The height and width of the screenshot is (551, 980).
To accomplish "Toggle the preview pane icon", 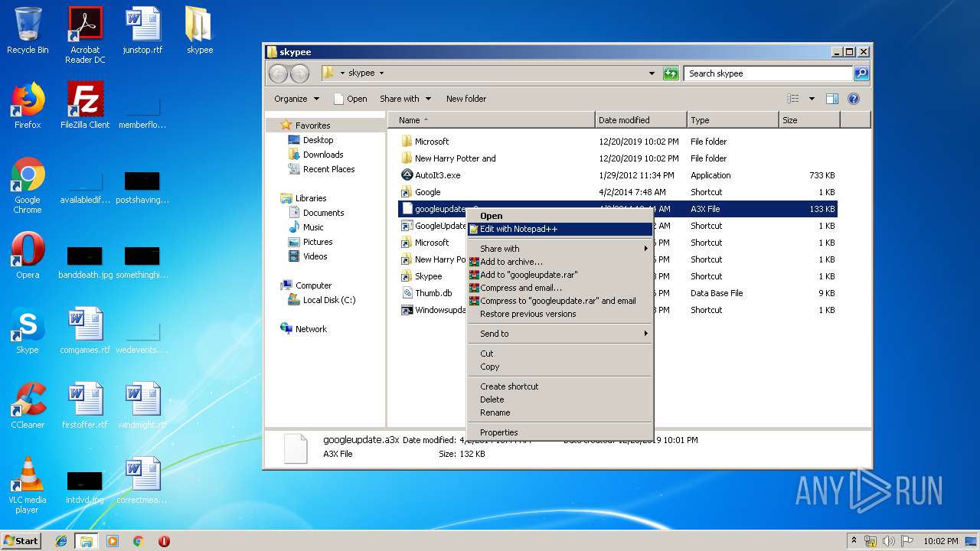I will click(x=832, y=99).
